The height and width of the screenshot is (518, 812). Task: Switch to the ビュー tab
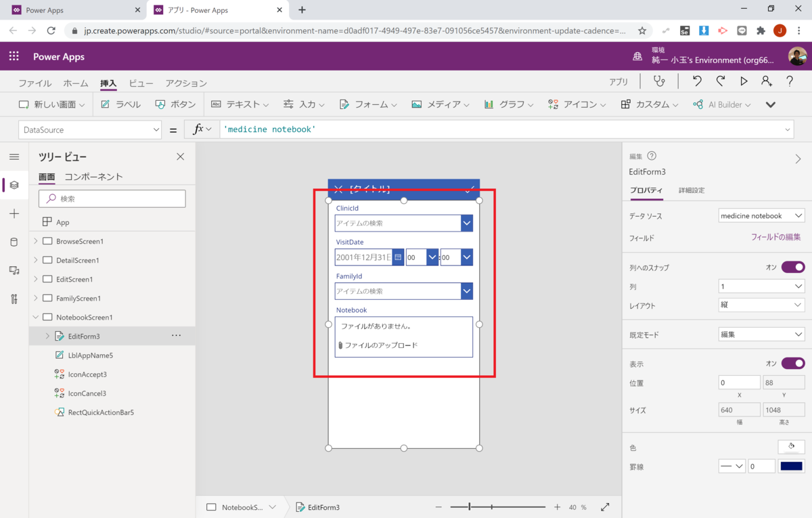(141, 83)
